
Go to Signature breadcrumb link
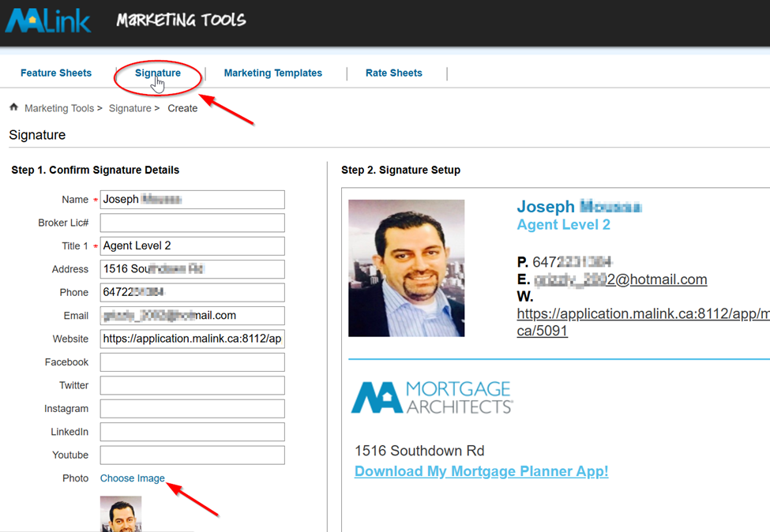pyautogui.click(x=130, y=108)
